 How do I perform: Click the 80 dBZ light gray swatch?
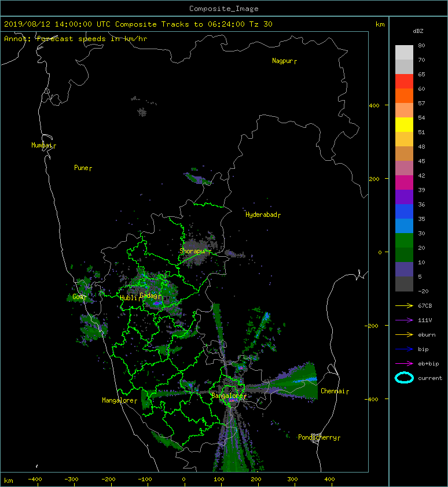tap(404, 53)
